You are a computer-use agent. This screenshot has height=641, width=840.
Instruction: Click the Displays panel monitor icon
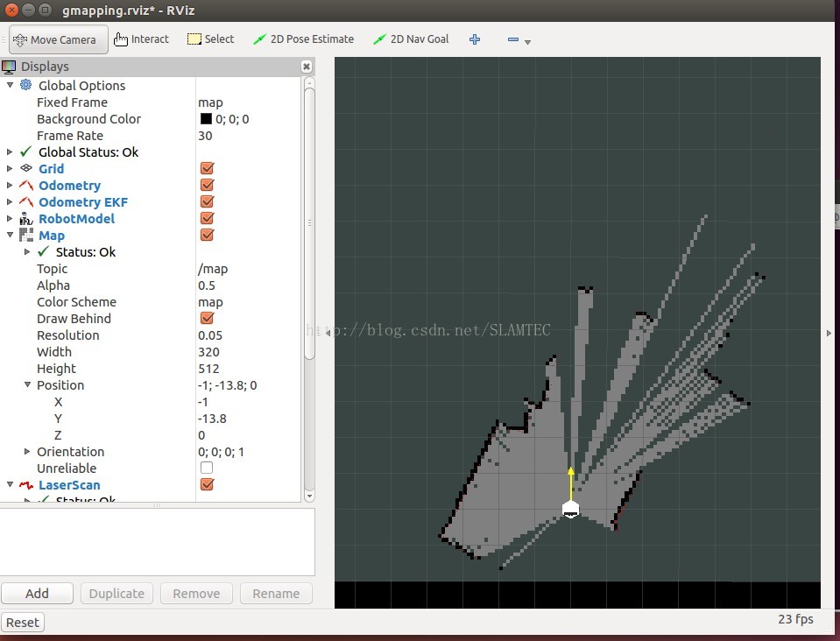coord(9,67)
